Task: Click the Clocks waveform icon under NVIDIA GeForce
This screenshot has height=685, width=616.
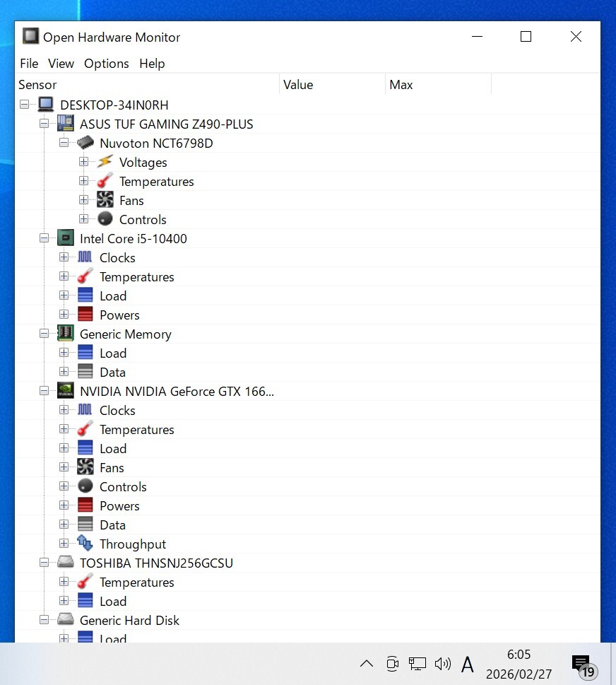Action: 85,410
